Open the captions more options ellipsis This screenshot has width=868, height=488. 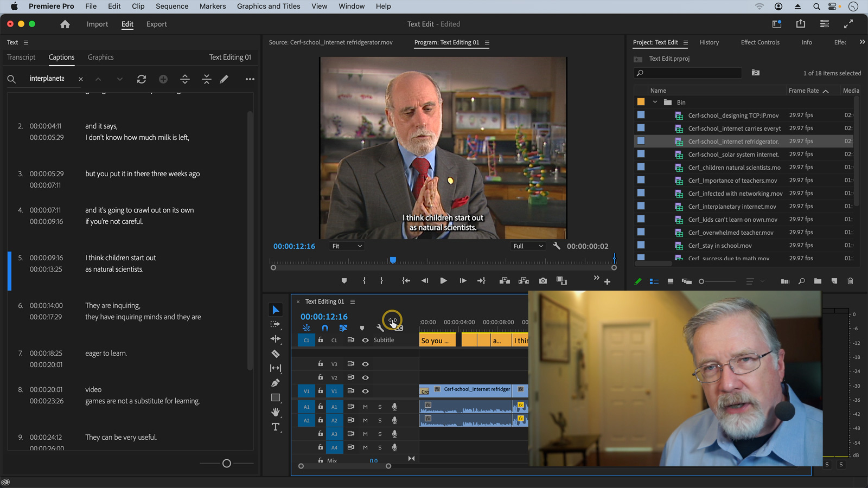coord(250,79)
